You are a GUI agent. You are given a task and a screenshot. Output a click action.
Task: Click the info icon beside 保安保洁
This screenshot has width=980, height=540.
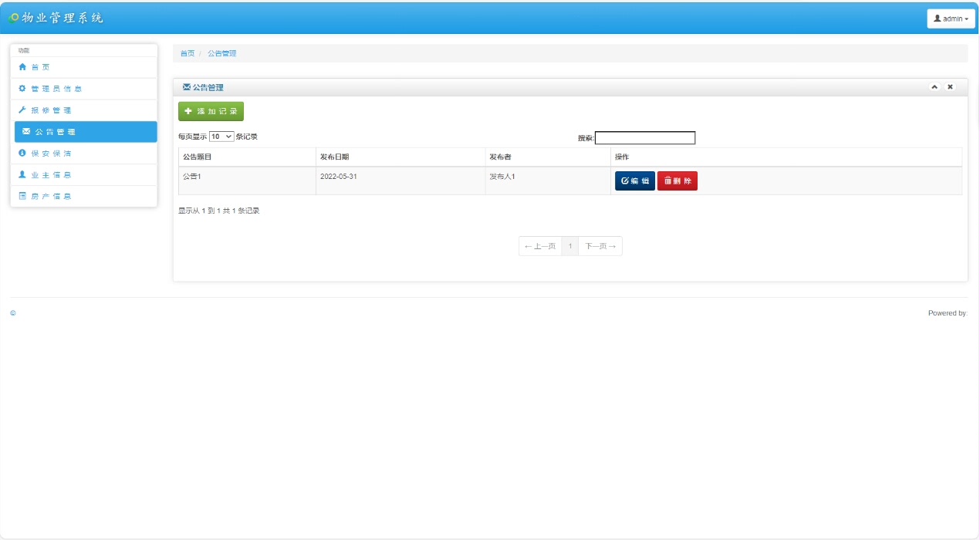tap(22, 154)
